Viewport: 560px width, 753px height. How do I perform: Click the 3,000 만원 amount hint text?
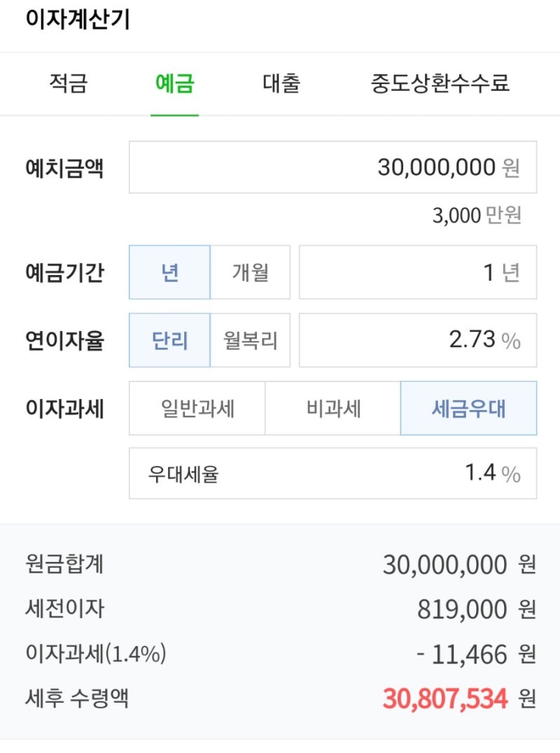tap(476, 216)
